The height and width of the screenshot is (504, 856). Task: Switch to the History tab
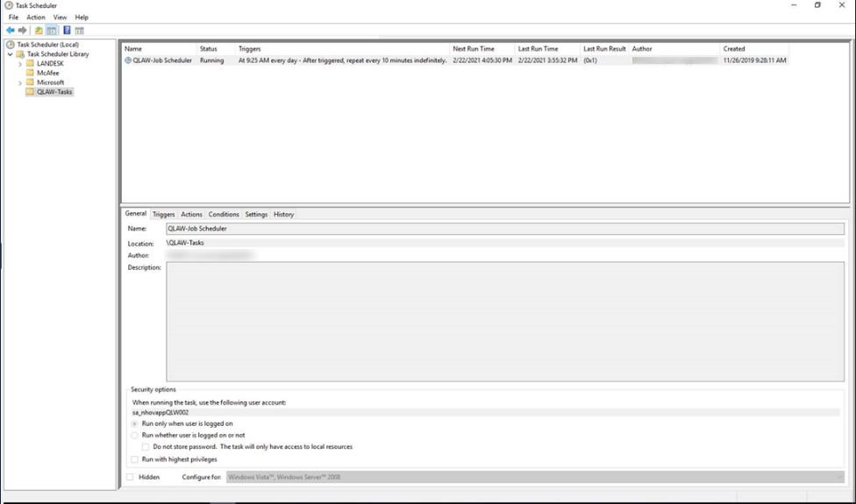tap(284, 215)
